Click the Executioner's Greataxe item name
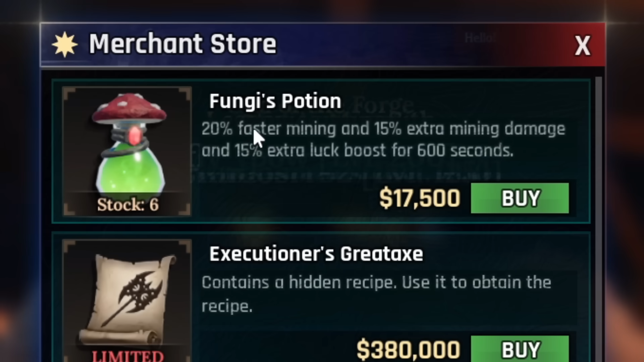 tap(316, 254)
